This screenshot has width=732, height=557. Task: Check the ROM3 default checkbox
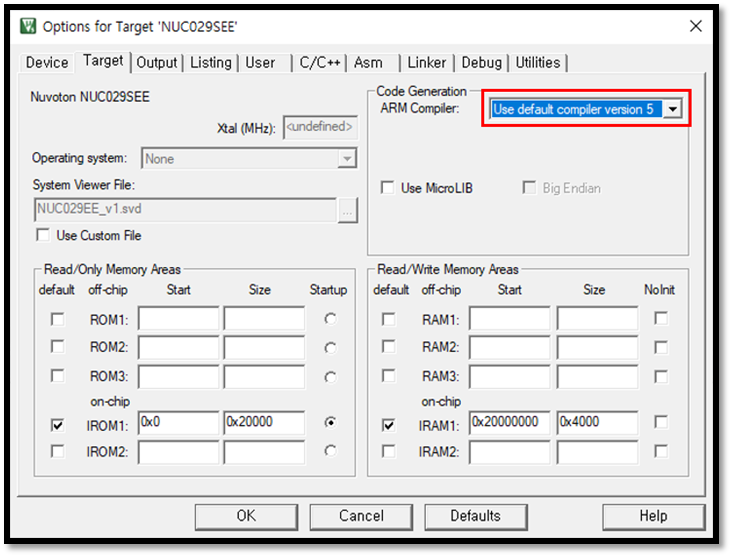coord(57,376)
